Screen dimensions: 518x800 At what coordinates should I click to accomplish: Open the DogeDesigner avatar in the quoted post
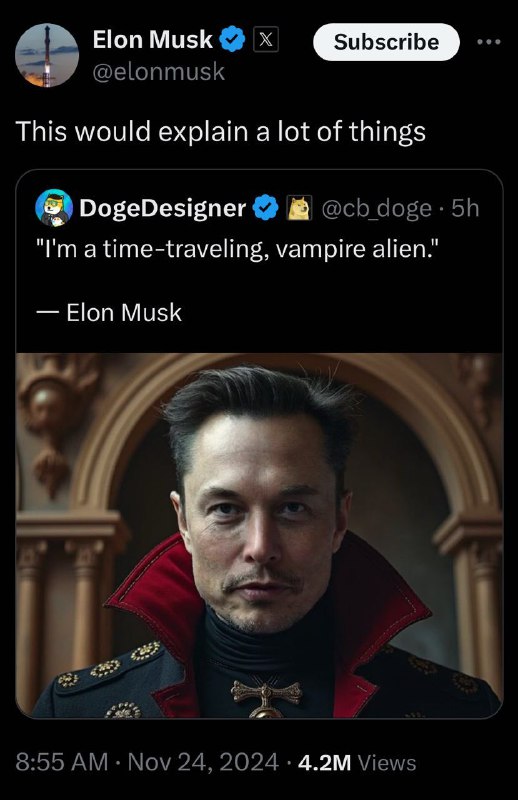[54, 208]
